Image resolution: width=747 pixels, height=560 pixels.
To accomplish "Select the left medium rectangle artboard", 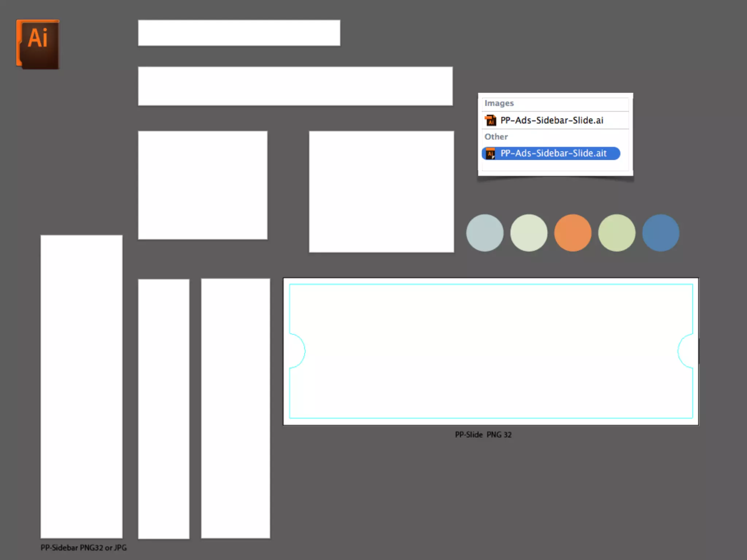I will (202, 185).
